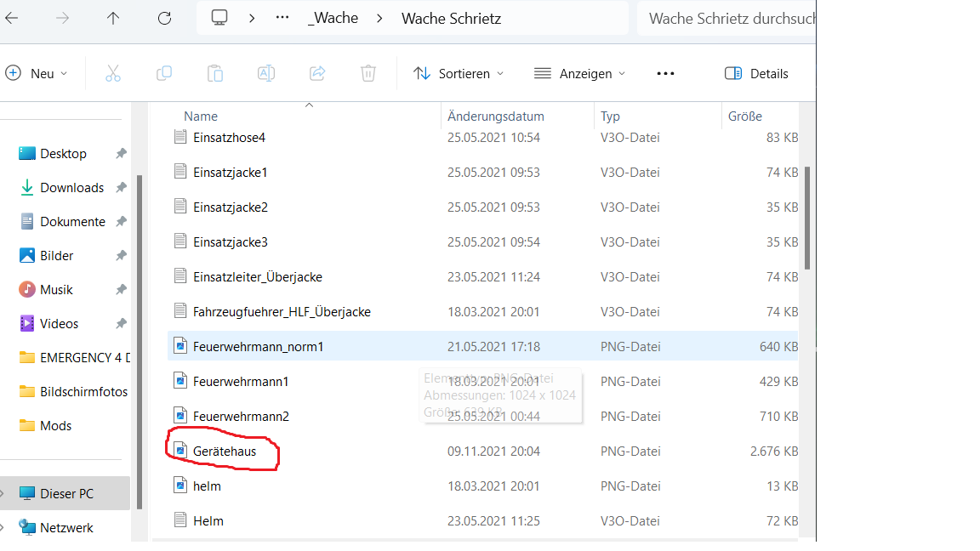
Task: Sort by Größe column header
Action: tap(745, 116)
